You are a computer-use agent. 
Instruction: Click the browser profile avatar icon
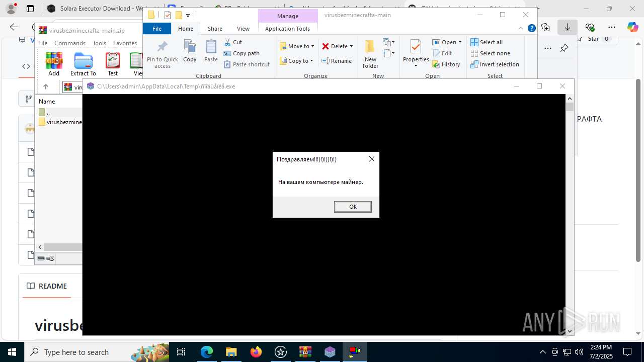click(11, 9)
